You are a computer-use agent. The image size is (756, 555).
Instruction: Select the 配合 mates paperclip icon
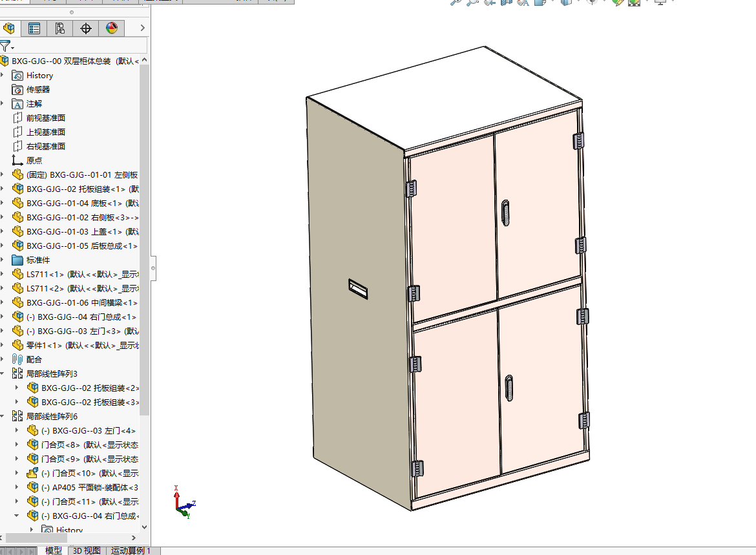click(17, 359)
